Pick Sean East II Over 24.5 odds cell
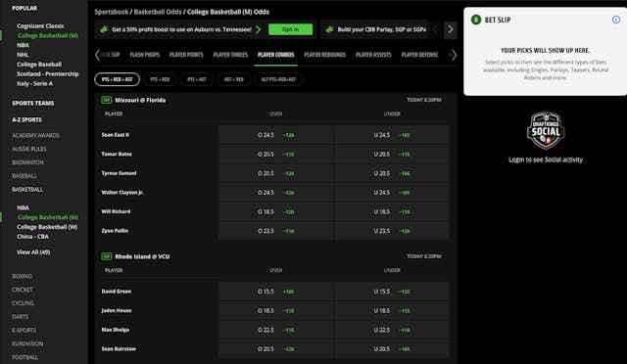 [276, 135]
